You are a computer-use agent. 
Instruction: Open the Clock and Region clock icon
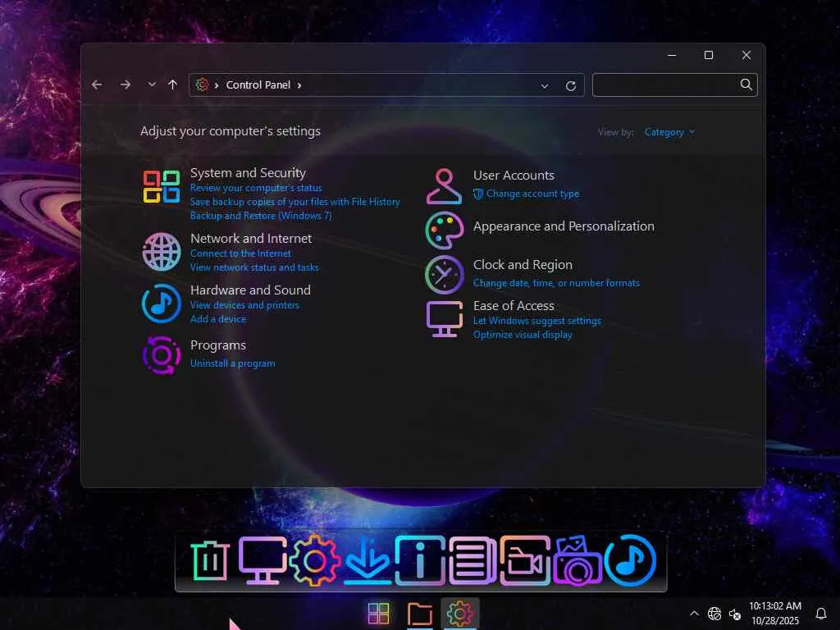(444, 274)
